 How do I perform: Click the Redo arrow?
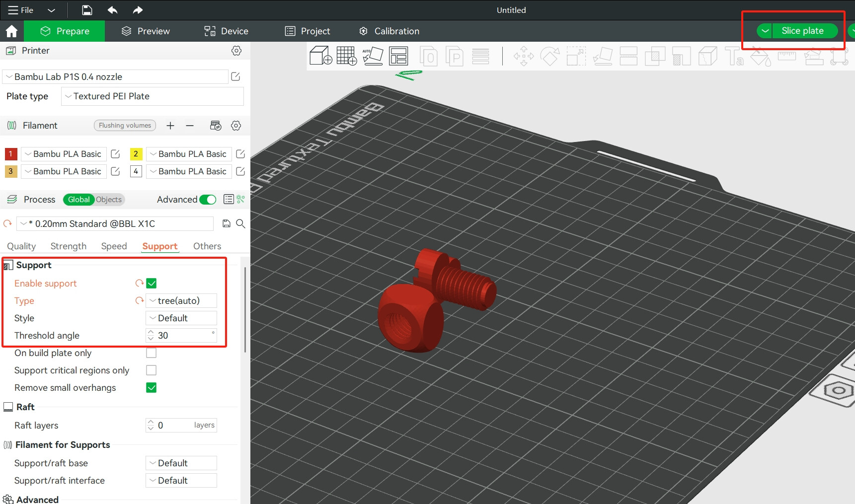[138, 10]
